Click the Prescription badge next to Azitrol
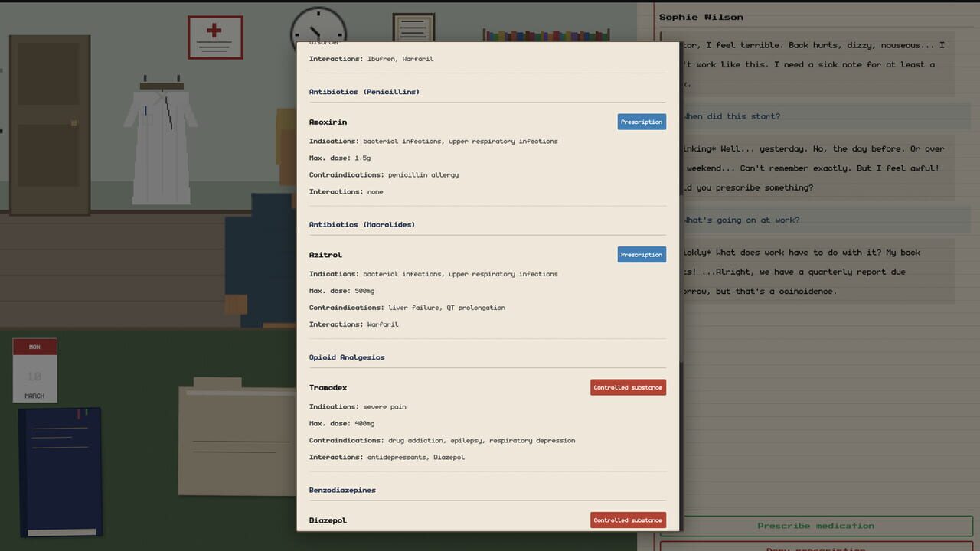This screenshot has height=551, width=980. point(642,255)
